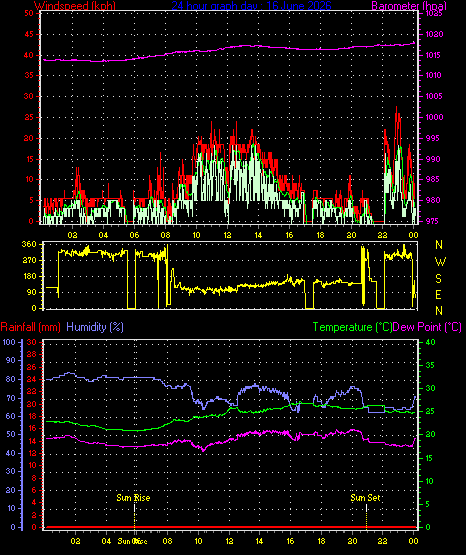Click hour 12 on the windspeed graph time axis
Screen dimensions: 466x555
pos(227,235)
